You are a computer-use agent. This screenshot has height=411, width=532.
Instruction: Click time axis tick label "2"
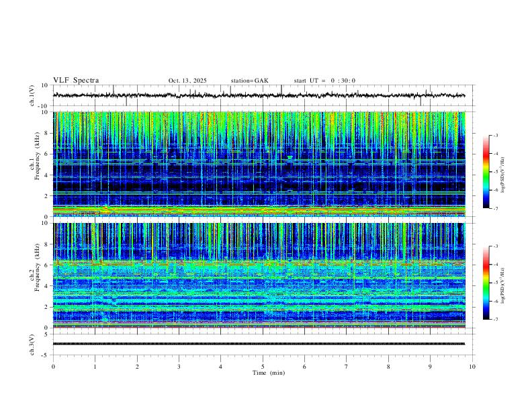[137, 367]
